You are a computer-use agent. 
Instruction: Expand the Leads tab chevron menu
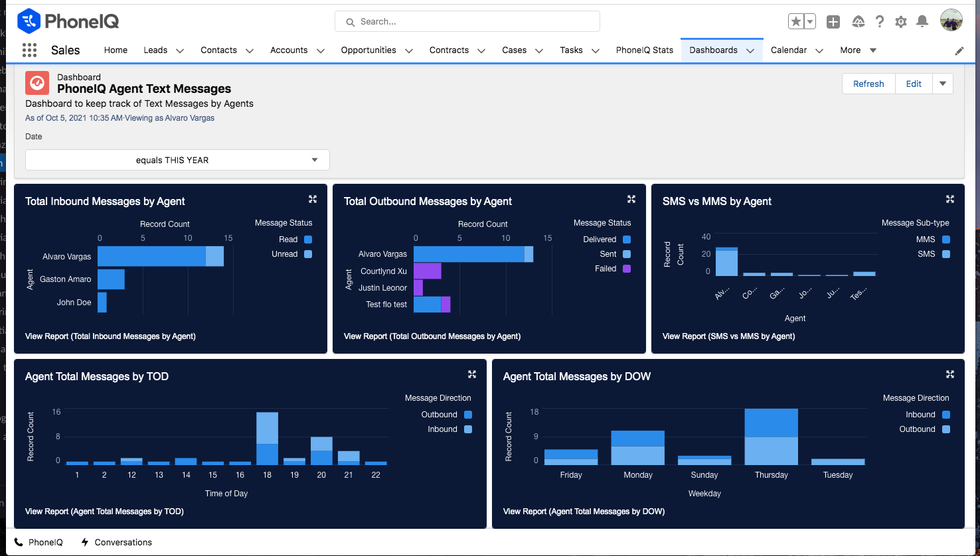point(179,50)
